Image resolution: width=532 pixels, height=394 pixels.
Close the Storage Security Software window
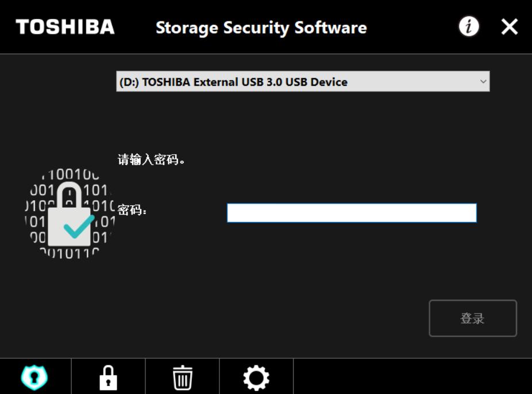(x=509, y=26)
